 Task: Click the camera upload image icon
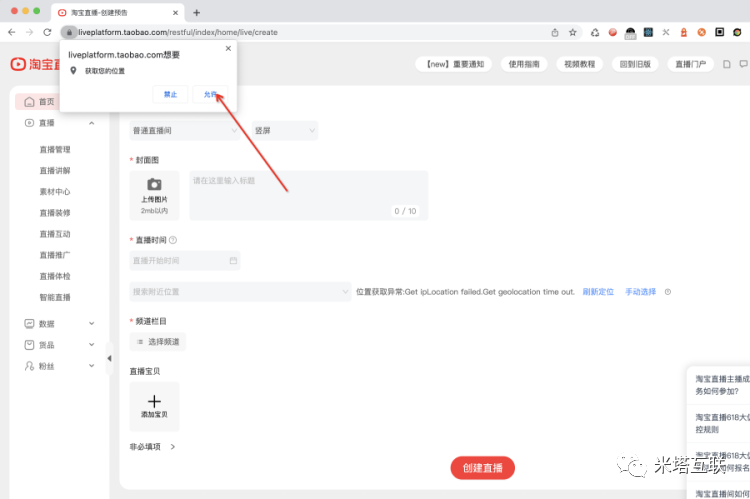point(154,184)
